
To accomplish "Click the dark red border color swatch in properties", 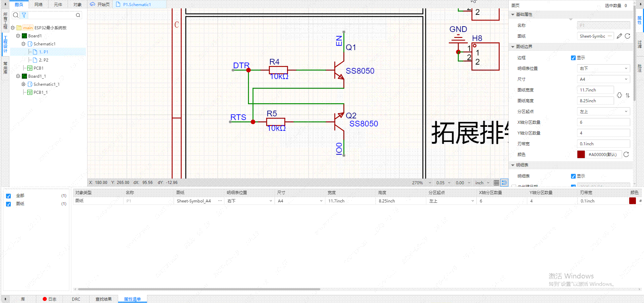I will (x=581, y=154).
